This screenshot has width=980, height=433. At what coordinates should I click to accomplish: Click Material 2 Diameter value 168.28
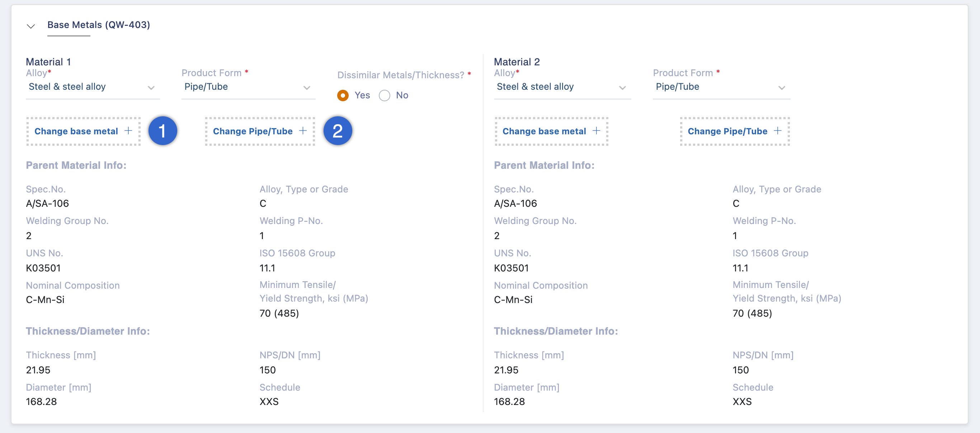(509, 402)
